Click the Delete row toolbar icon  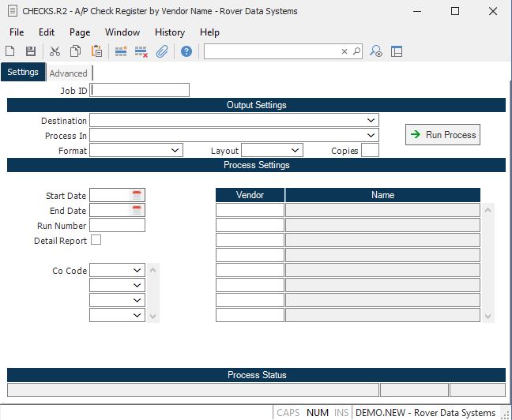[141, 51]
